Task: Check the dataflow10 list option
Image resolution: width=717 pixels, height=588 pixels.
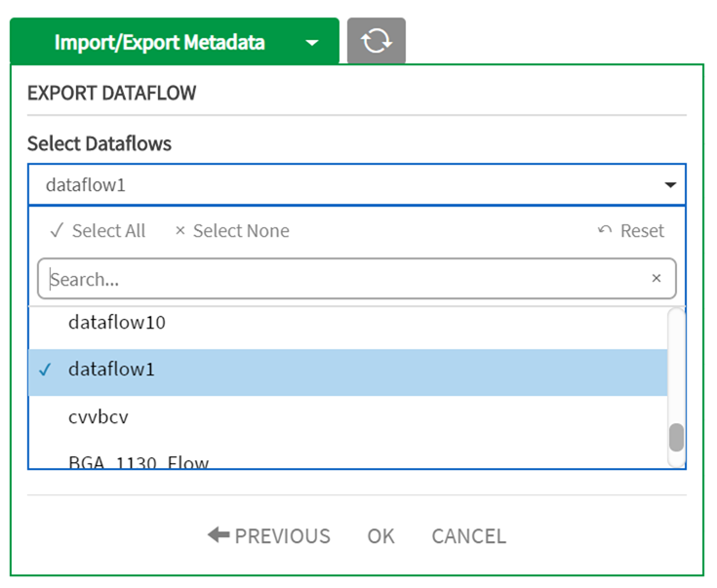Action: (117, 323)
